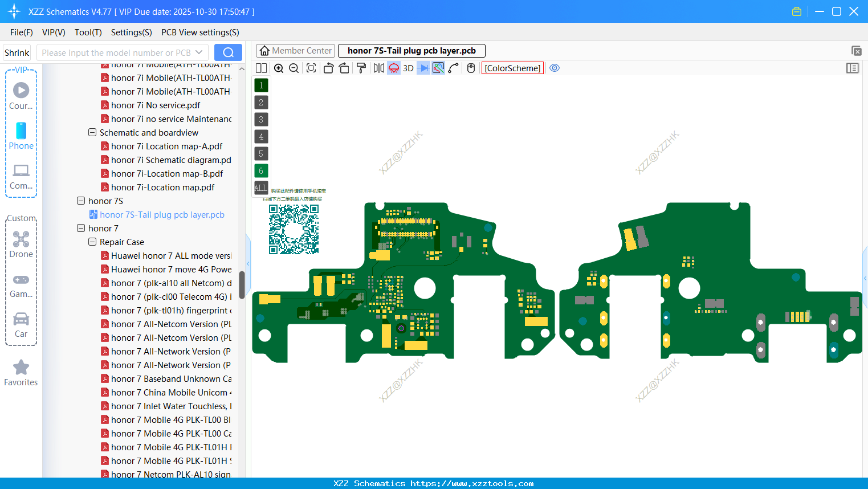The height and width of the screenshot is (489, 868).
Task: Open the Courses sidebar section
Action: [x=21, y=96]
